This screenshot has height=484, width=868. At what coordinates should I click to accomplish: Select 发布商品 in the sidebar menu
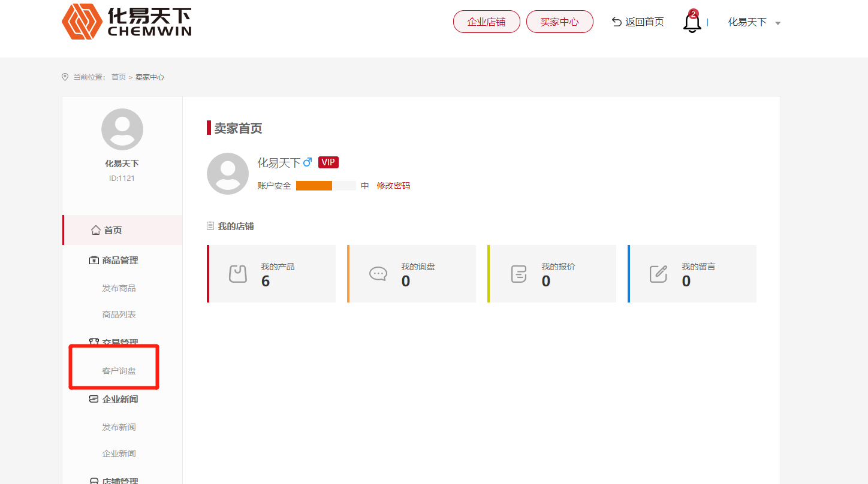119,288
